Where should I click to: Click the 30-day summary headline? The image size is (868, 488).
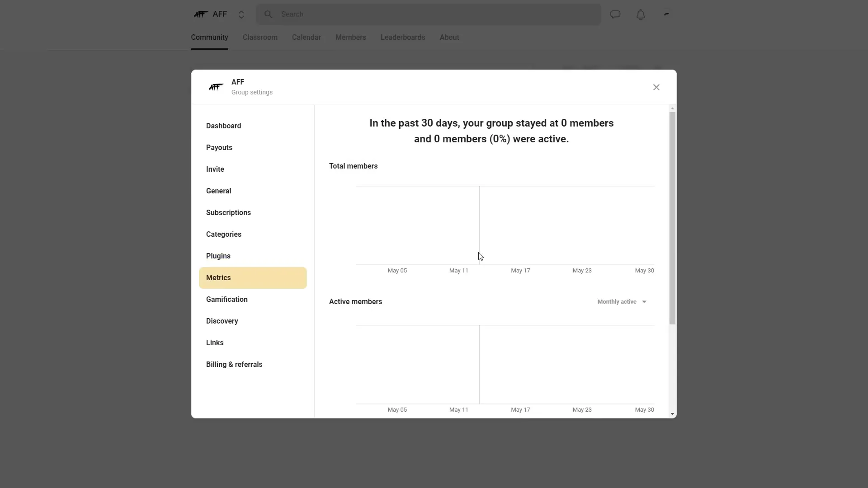coord(491,131)
